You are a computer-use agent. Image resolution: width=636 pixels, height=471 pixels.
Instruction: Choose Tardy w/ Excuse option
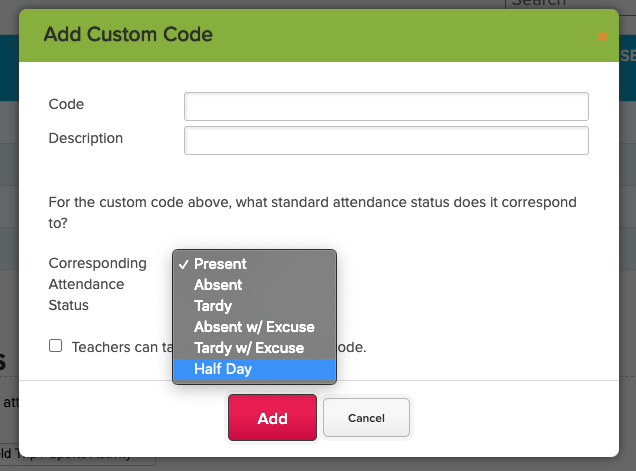coord(249,348)
